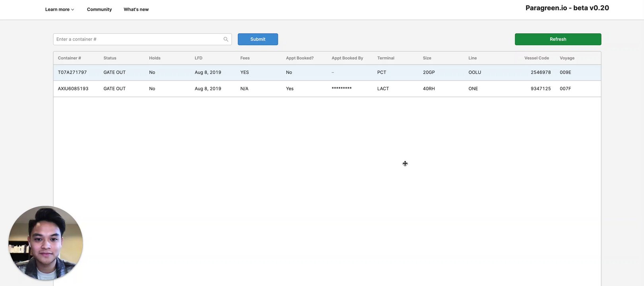644x286 pixels.
Task: Click the search magnifier icon in container field
Action: tap(226, 39)
